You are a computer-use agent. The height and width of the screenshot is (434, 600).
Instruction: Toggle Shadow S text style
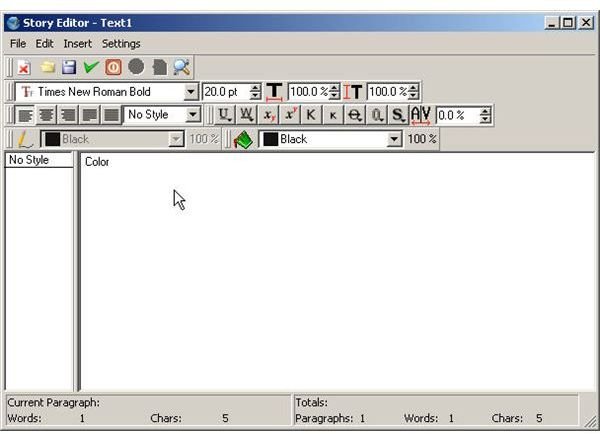(398, 115)
